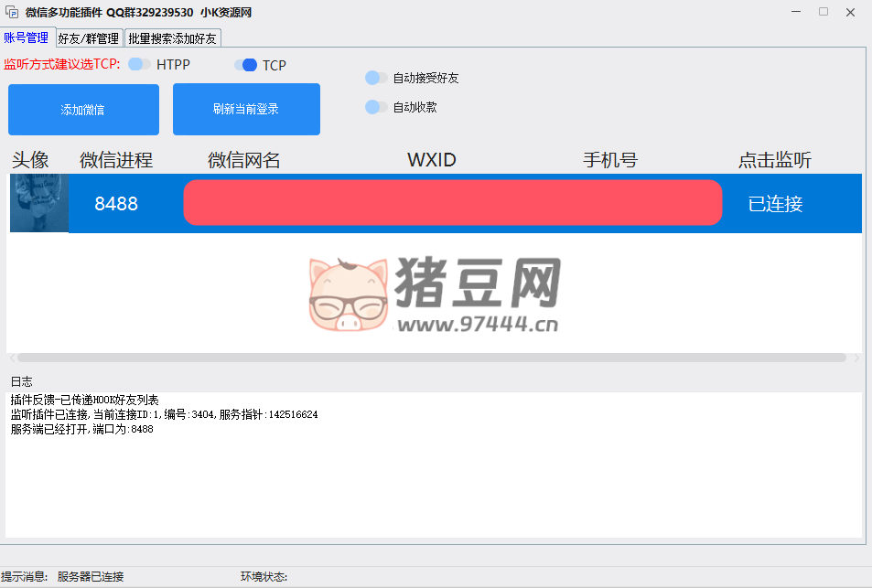Switch to the 账号管理 tab

click(27, 37)
